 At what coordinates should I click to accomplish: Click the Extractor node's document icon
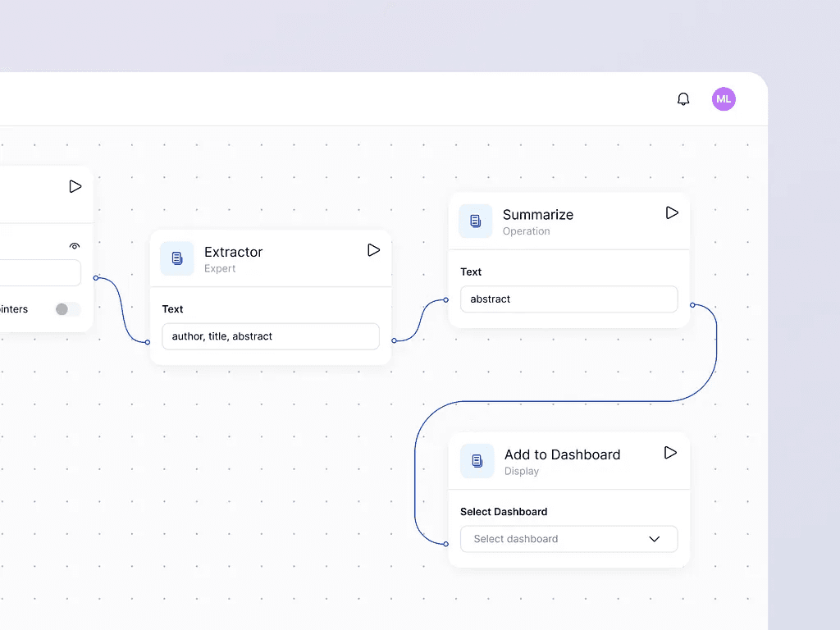click(176, 258)
